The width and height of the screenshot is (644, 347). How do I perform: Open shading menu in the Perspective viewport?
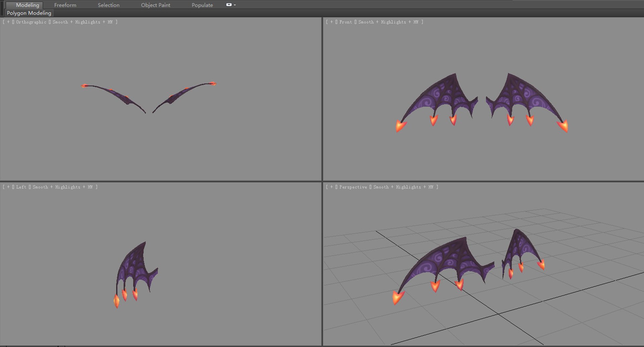coord(403,187)
